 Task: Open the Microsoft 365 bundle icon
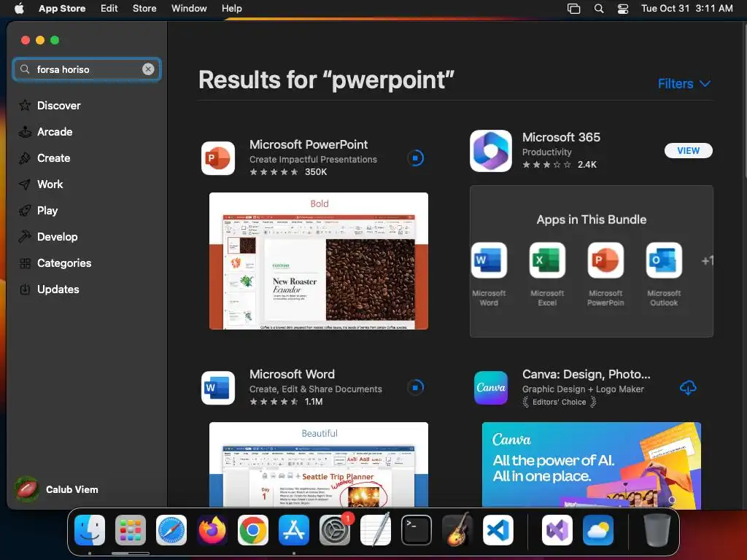tap(491, 151)
